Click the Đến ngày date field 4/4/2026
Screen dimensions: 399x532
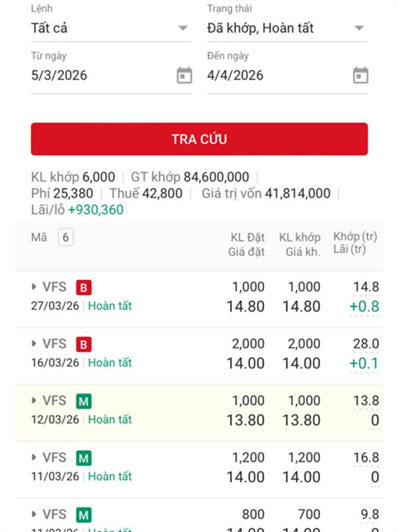276,76
